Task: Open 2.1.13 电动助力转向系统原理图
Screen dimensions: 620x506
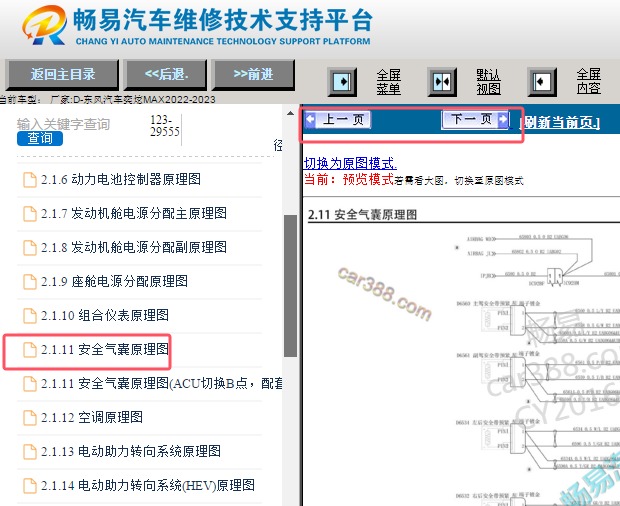Action: pos(130,451)
